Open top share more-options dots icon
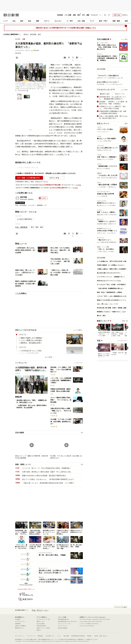 (x=81, y=58)
